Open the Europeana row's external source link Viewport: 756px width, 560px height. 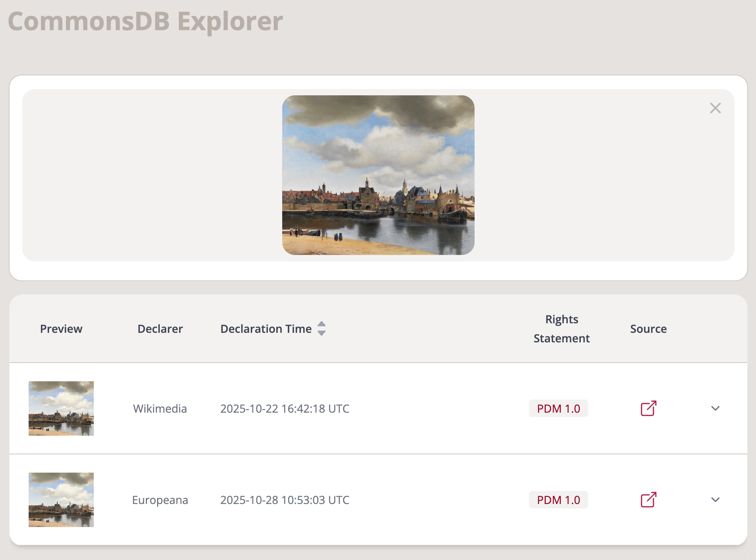click(648, 500)
